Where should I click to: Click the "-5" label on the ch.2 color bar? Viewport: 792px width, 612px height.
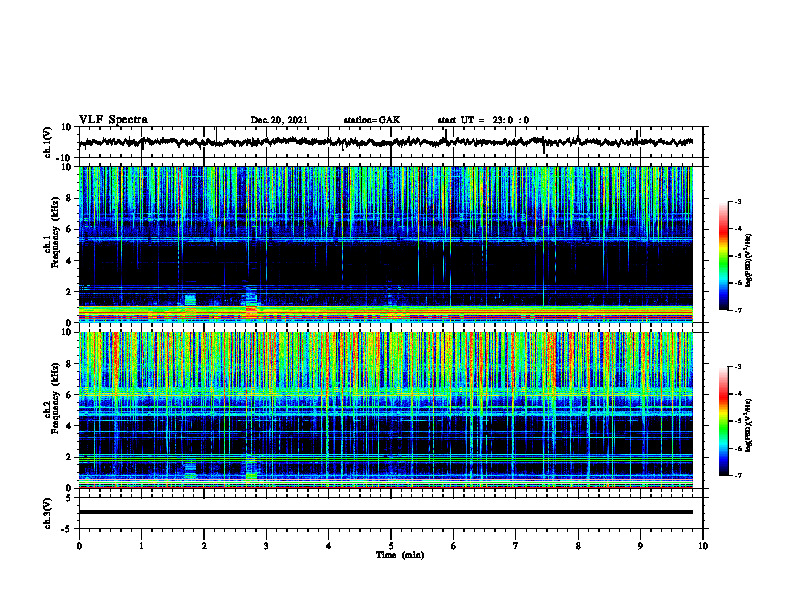737,421
